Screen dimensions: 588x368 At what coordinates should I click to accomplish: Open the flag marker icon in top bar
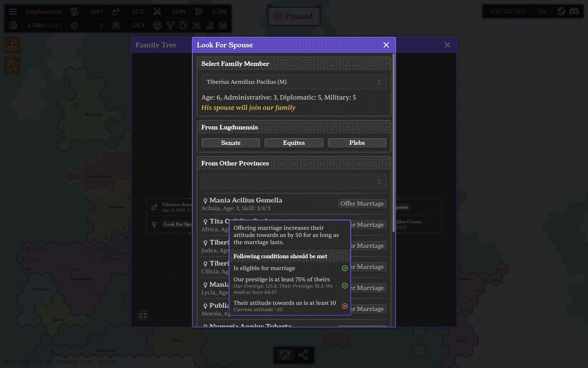point(210,25)
